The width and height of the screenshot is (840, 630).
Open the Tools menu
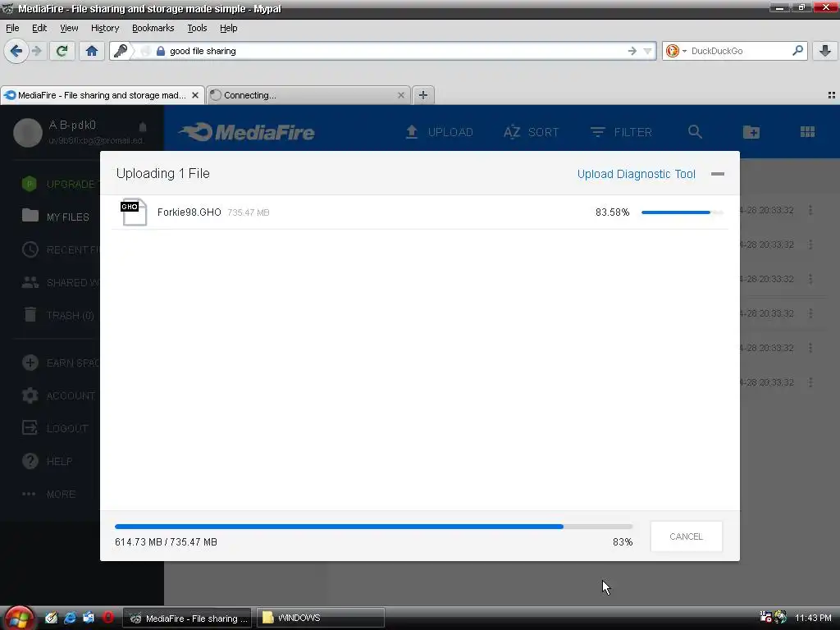coord(197,28)
